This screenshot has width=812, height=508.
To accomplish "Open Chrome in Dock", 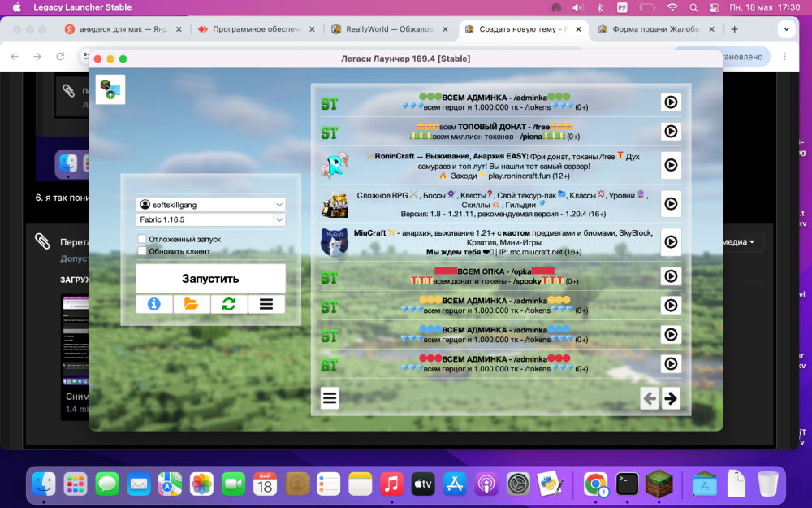I will 595,484.
